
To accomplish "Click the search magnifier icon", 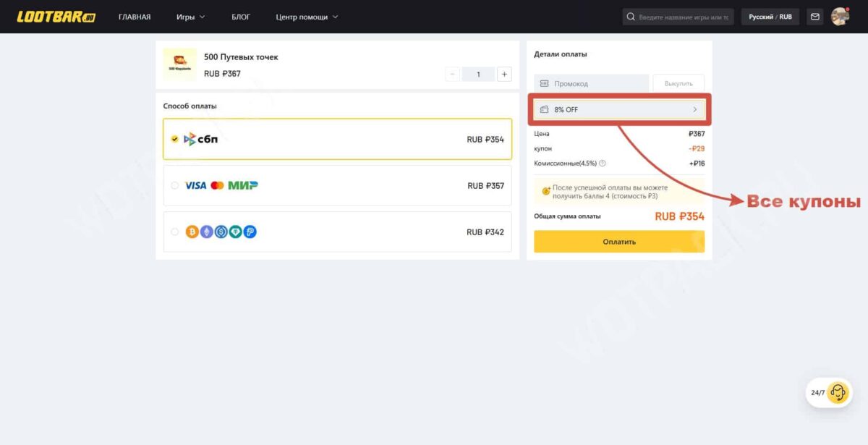I will 631,17.
